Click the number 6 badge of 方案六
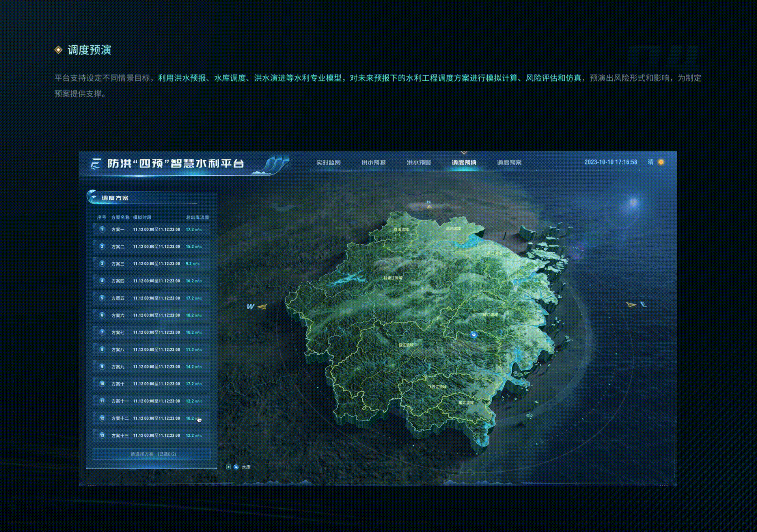Screen dimensions: 757x532 pyautogui.click(x=102, y=315)
